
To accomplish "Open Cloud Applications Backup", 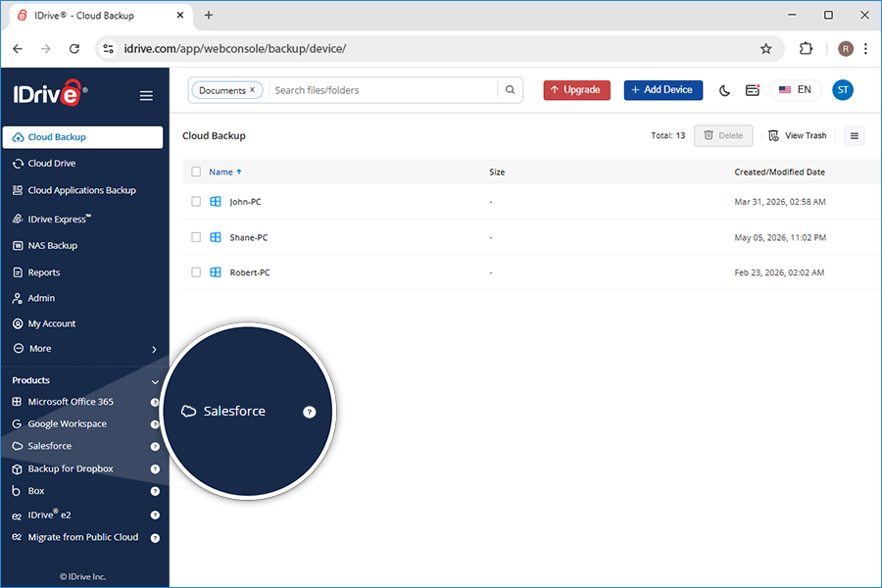I will (x=82, y=190).
